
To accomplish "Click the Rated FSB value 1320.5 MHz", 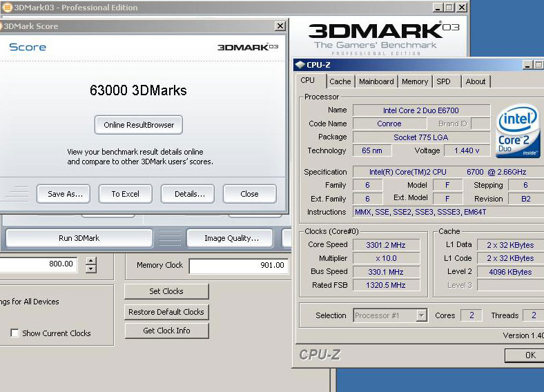I will [386, 285].
